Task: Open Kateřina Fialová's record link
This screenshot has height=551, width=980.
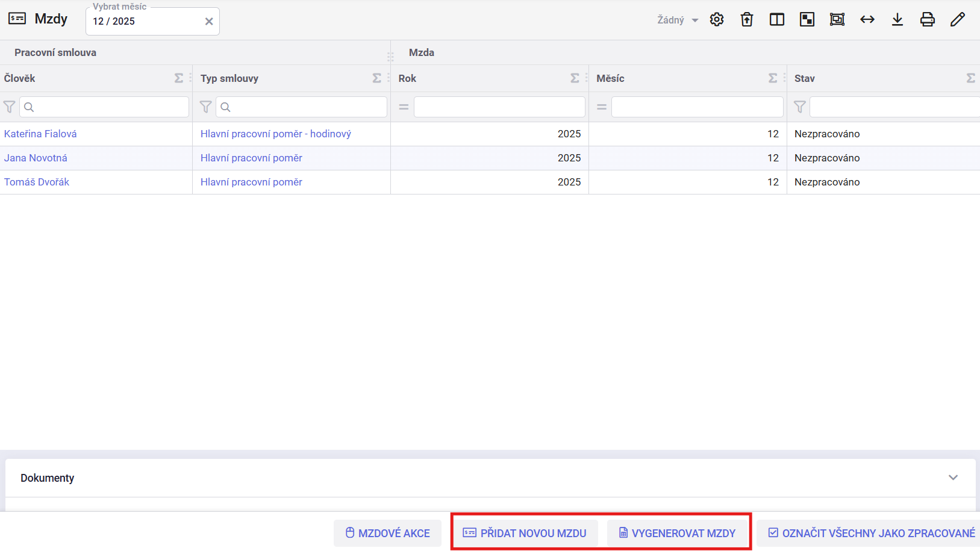Action: point(40,134)
